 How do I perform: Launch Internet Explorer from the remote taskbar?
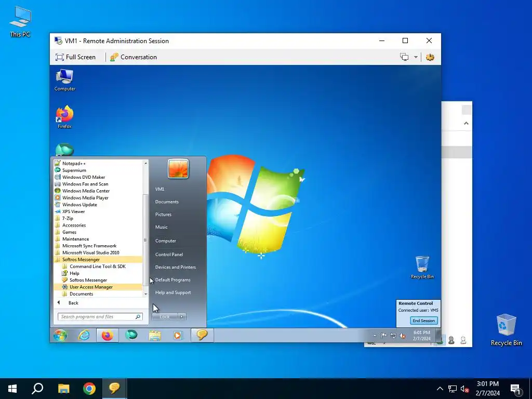[x=84, y=335]
